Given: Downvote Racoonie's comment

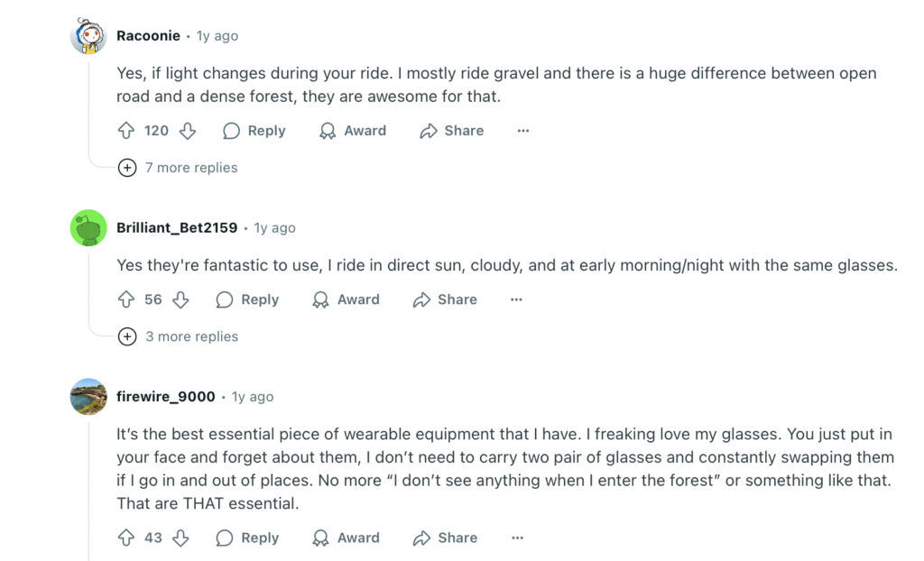Looking at the screenshot, I should click(188, 131).
